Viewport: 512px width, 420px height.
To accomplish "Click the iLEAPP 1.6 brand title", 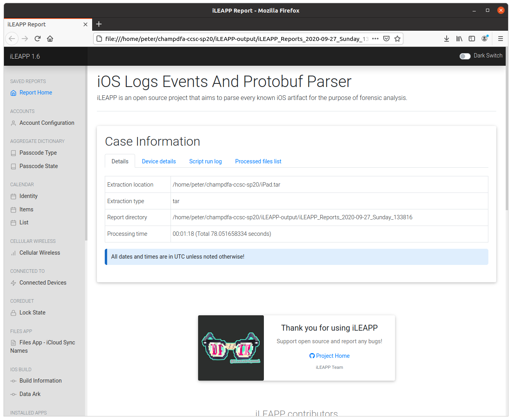I will 25,56.
